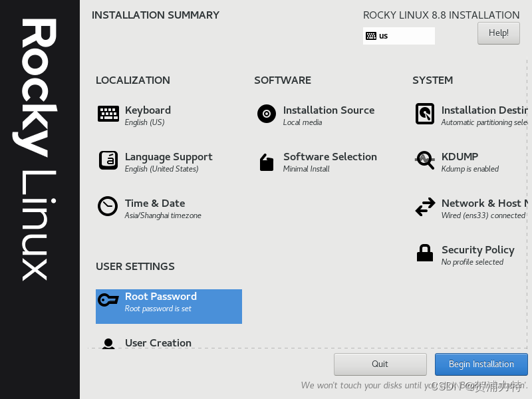Click Begin Installation button
Image resolution: width=532 pixels, height=399 pixels.
tap(481, 364)
